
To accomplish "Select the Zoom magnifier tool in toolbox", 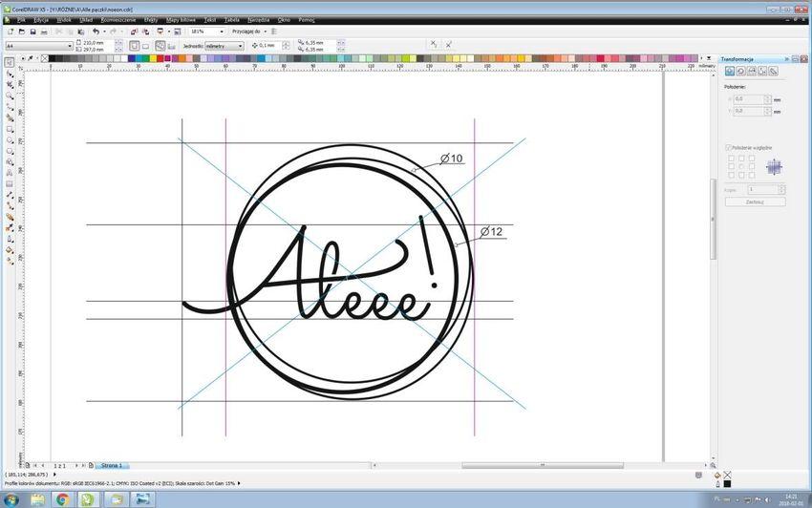I will point(10,95).
